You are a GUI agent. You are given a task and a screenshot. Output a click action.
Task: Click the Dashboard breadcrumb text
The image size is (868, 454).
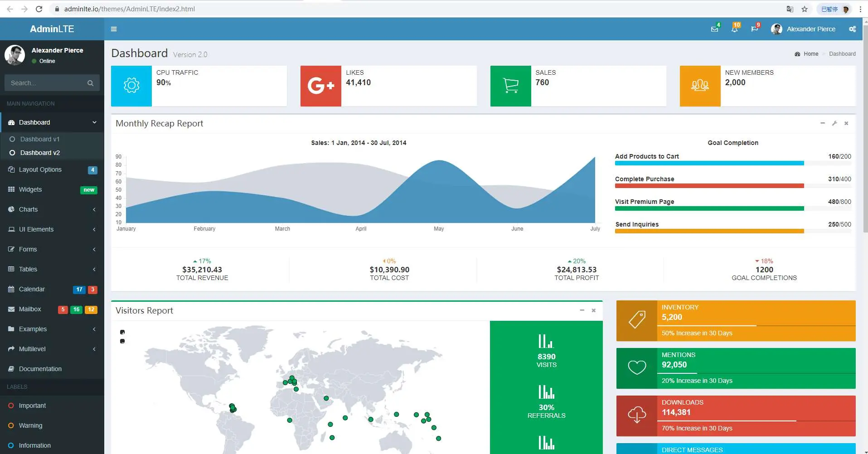tap(842, 54)
